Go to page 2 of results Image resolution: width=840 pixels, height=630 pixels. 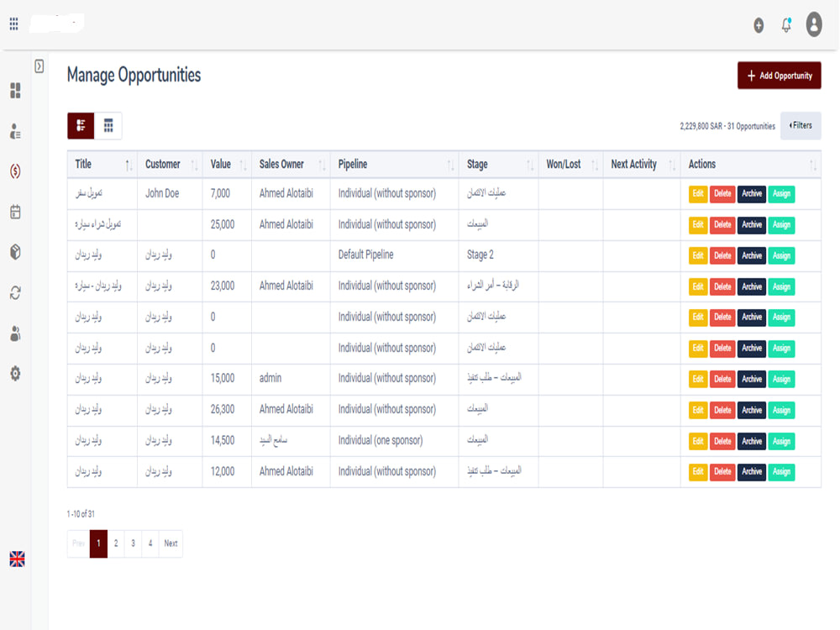(116, 543)
